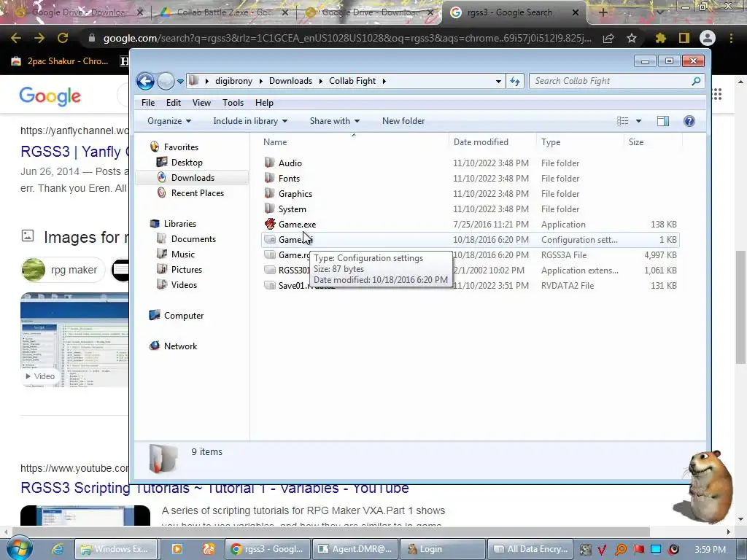Open Windows Start button
This screenshot has width=747, height=560.
[18, 548]
